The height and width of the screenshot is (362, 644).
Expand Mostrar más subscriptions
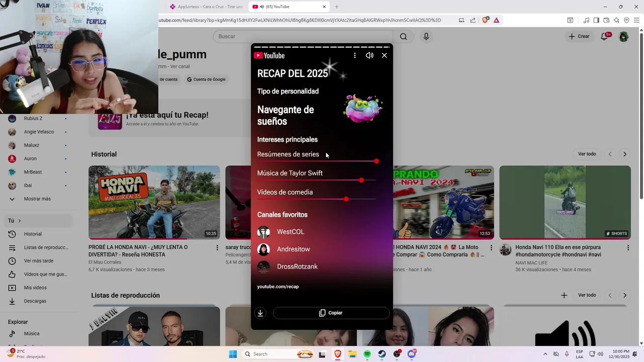click(x=38, y=199)
